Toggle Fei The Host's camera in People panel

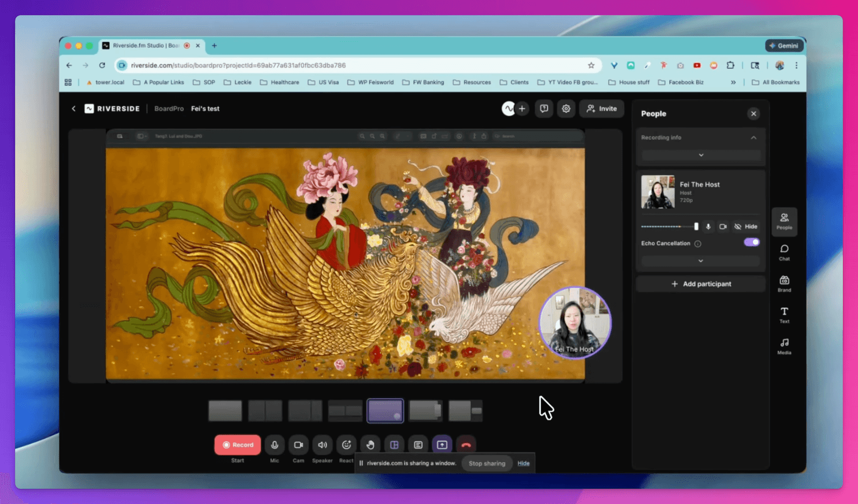pyautogui.click(x=723, y=226)
